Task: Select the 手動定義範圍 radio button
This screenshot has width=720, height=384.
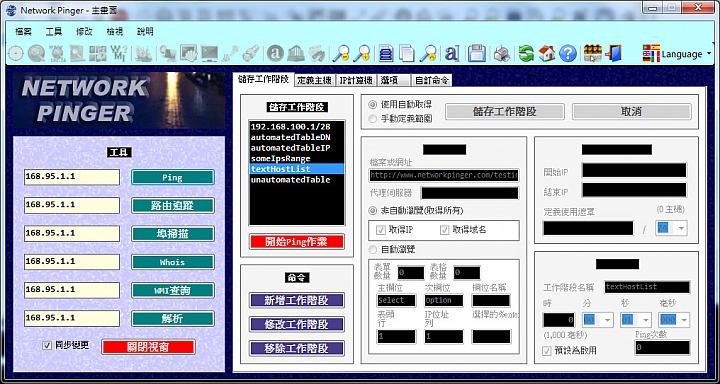Action: [373, 119]
